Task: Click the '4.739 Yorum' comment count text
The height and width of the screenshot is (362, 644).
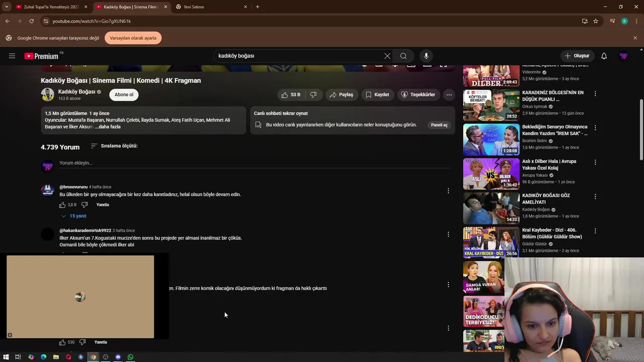Action: tap(60, 147)
